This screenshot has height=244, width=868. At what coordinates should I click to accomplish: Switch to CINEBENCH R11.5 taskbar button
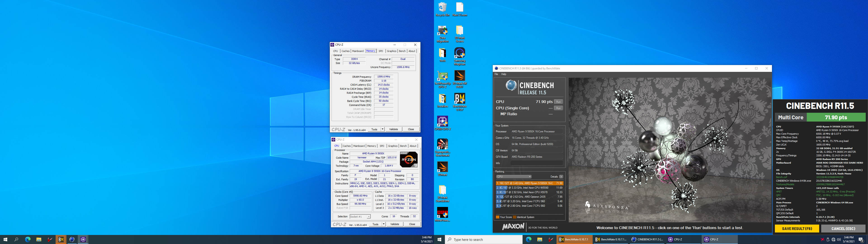point(647,239)
